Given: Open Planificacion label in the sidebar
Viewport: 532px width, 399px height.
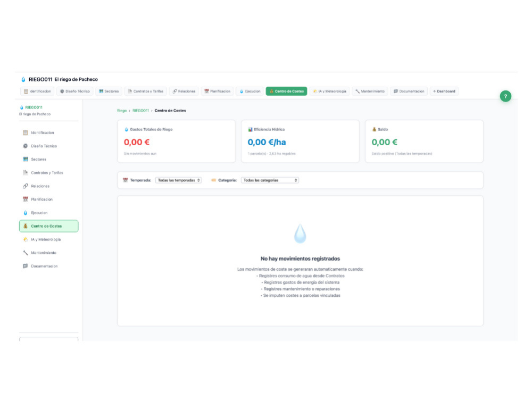Looking at the screenshot, I should pyautogui.click(x=41, y=199).
